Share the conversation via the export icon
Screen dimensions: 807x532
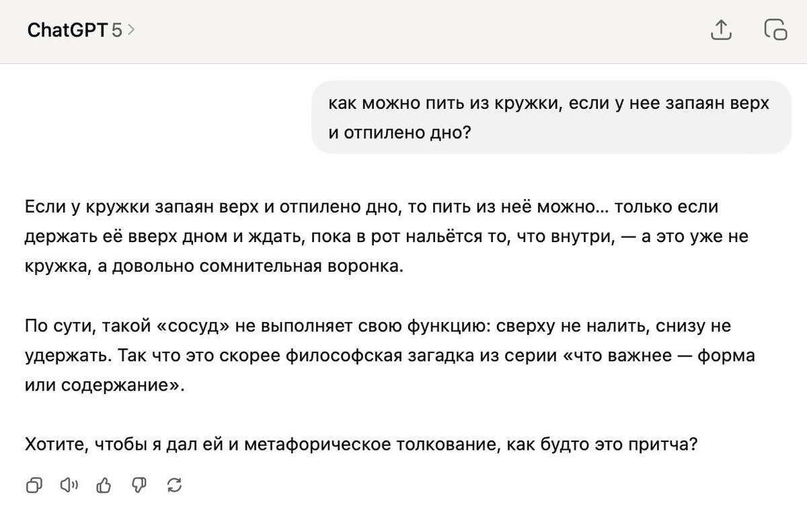(x=722, y=30)
